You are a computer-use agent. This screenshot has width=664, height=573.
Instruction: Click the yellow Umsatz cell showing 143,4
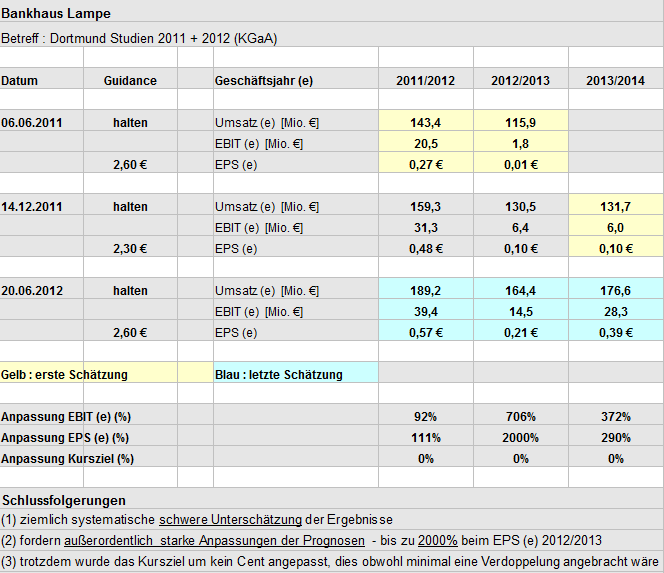click(x=426, y=123)
